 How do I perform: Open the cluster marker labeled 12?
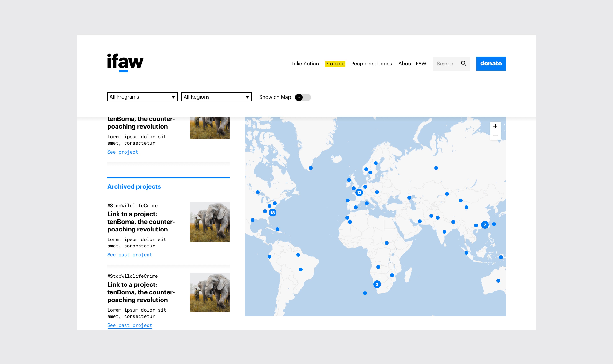pyautogui.click(x=359, y=193)
